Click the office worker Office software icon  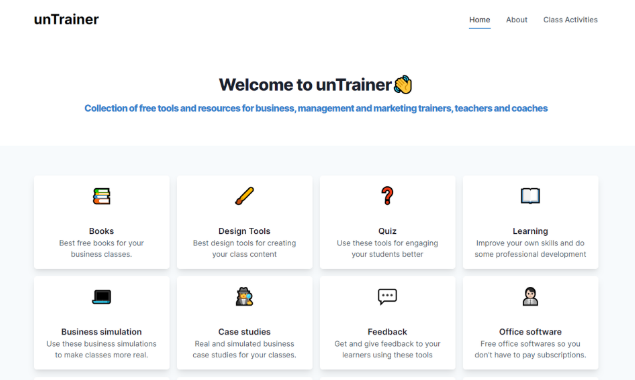point(530,297)
